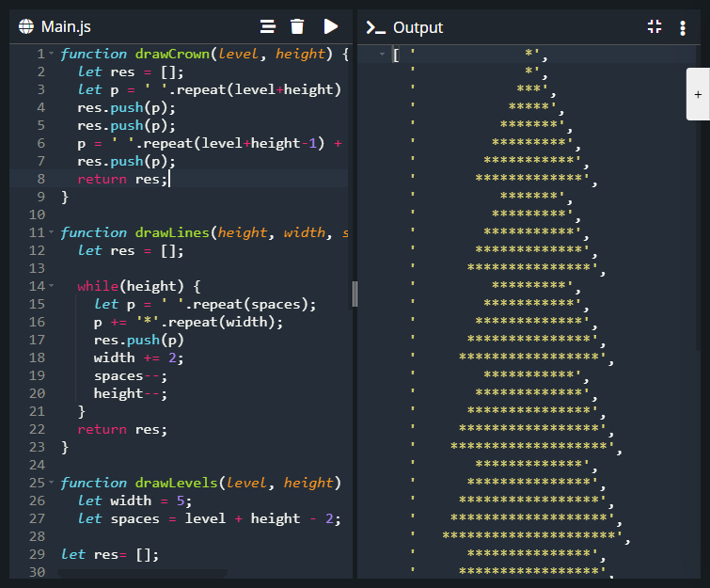Collapse the drawLines function fold arrow
The height and width of the screenshot is (588, 710).
point(51,232)
